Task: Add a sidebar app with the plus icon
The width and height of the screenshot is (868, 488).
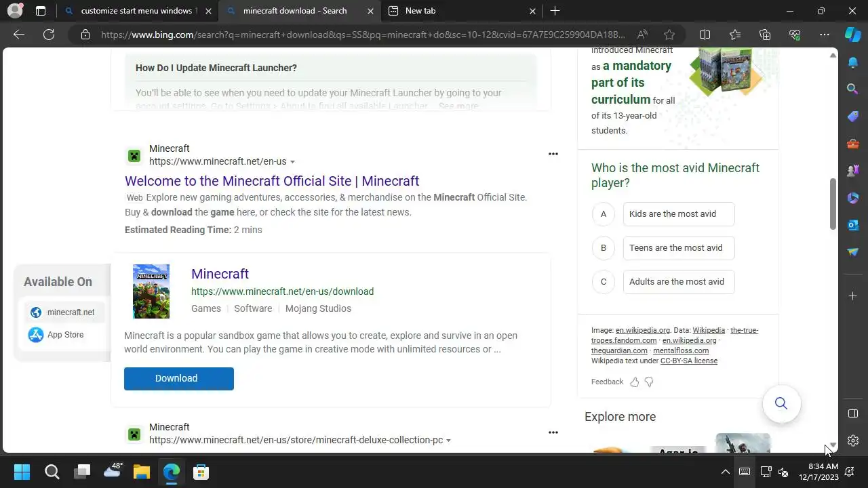Action: click(853, 296)
